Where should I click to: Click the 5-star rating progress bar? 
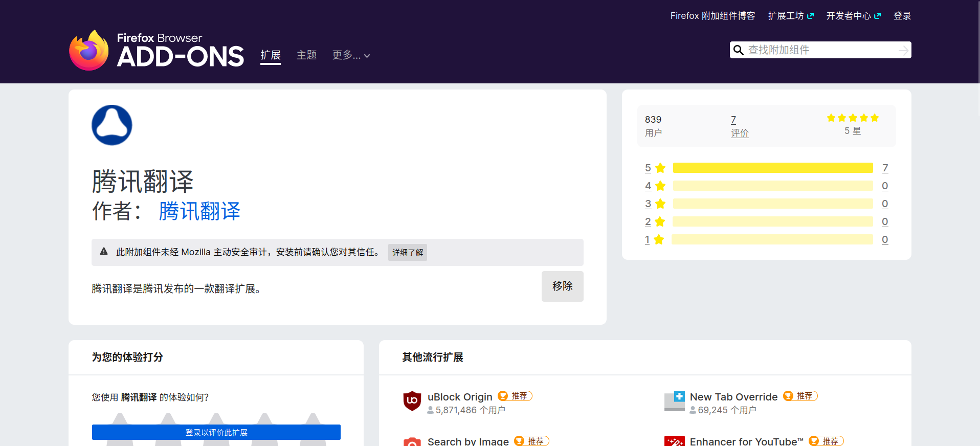point(773,168)
